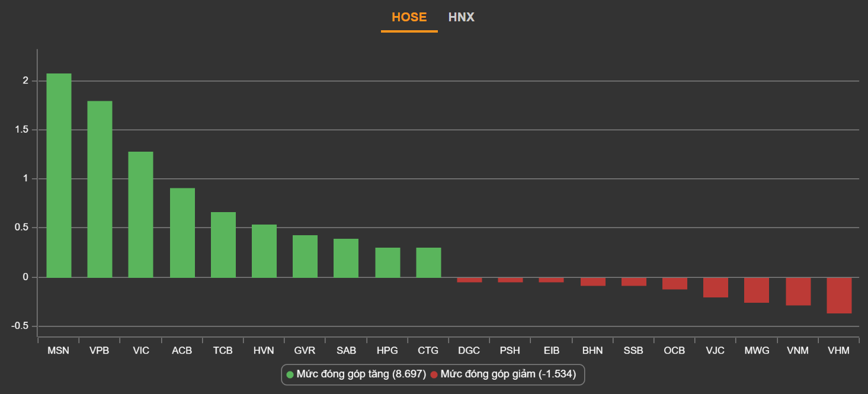868x394 pixels.
Task: Click the HPG green bar
Action: point(387,262)
